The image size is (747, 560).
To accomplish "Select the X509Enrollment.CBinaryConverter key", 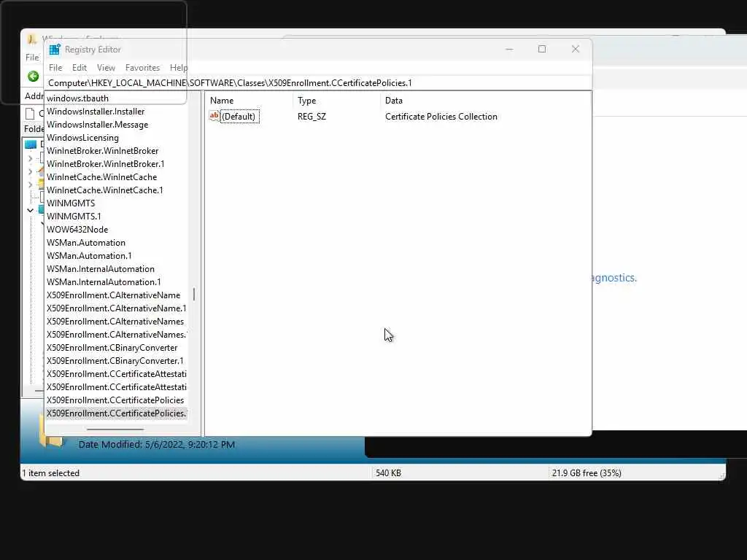I will pos(112,348).
